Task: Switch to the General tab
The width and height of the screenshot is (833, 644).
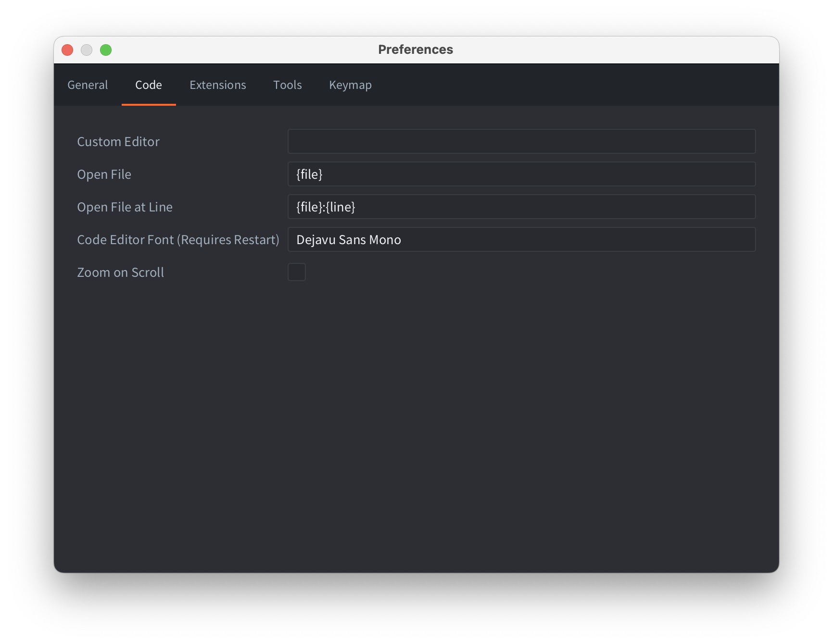Action: 88,85
